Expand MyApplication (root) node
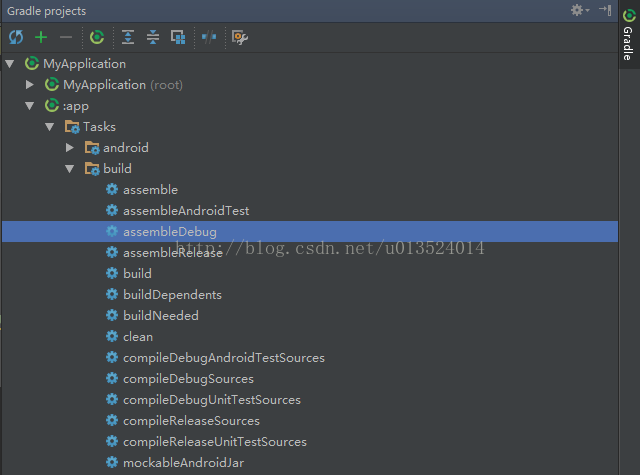Image resolution: width=640 pixels, height=475 pixels. tap(30, 84)
